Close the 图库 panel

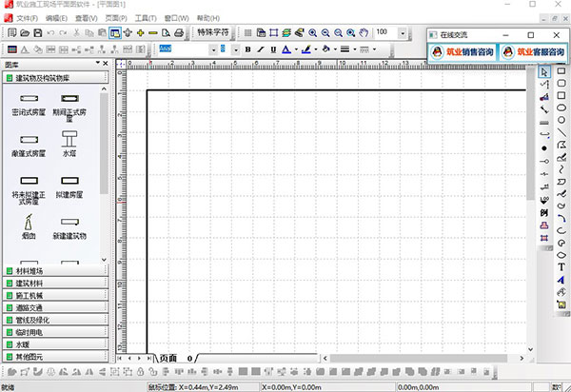[106, 64]
